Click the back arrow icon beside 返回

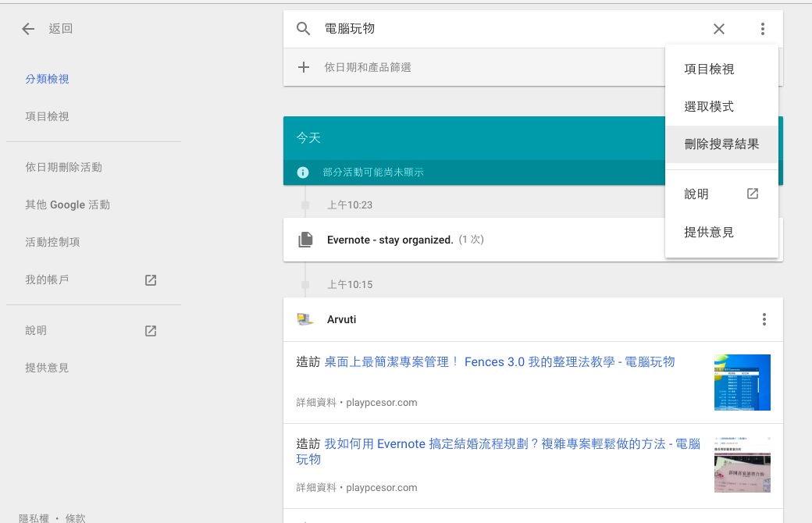pyautogui.click(x=28, y=29)
